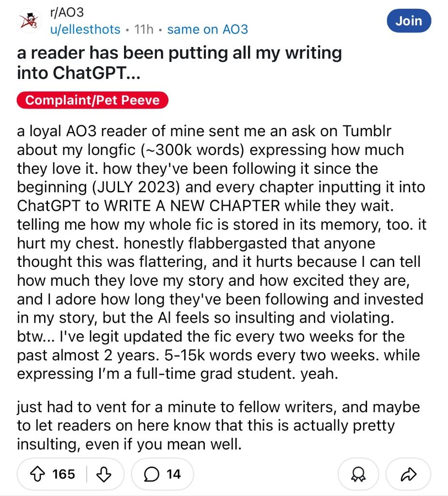Click 'WRITE A NEW CHAPTER' in post body

click(192, 206)
